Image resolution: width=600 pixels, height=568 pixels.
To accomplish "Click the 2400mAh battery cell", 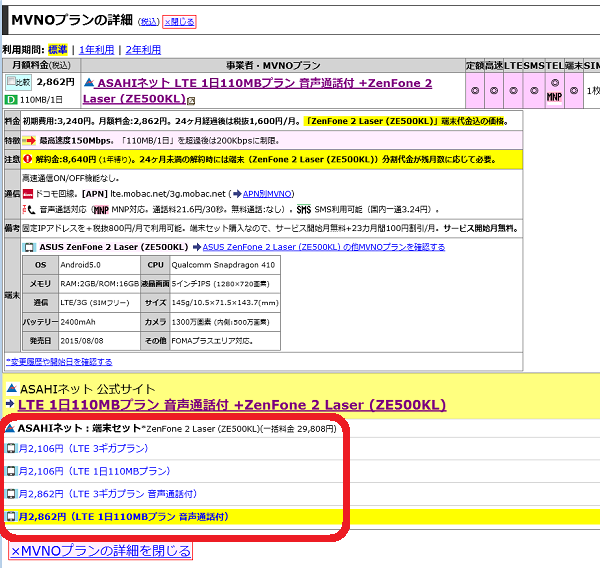I will point(99,322).
